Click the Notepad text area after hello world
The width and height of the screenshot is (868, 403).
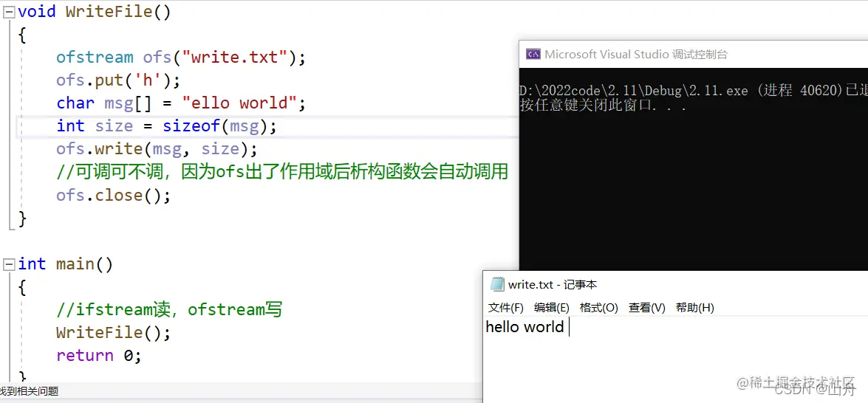[569, 328]
